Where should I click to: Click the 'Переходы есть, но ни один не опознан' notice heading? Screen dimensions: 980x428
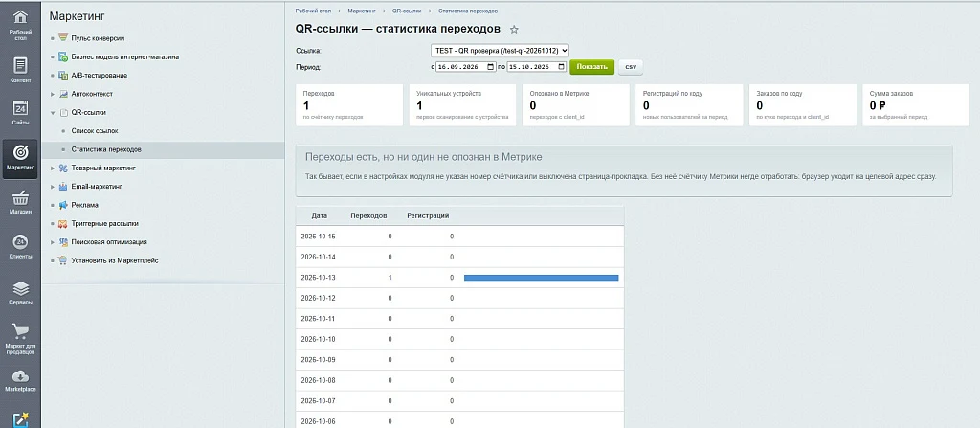coord(424,157)
